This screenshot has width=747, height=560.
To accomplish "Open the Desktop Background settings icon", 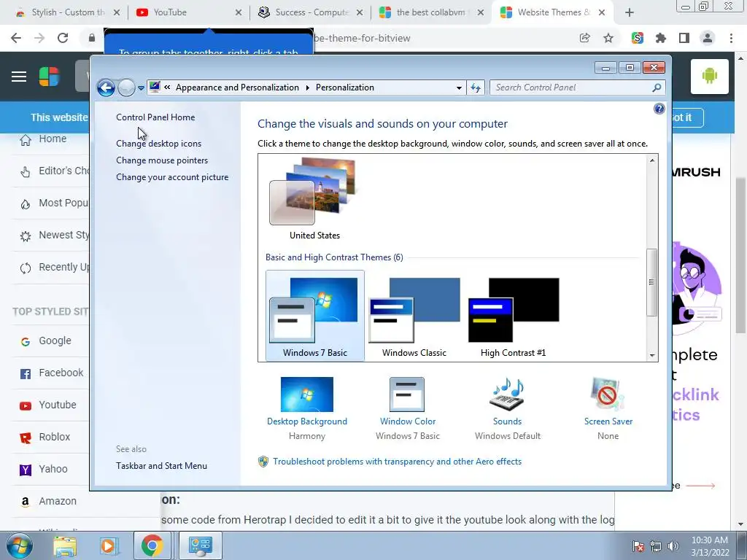I will click(307, 394).
